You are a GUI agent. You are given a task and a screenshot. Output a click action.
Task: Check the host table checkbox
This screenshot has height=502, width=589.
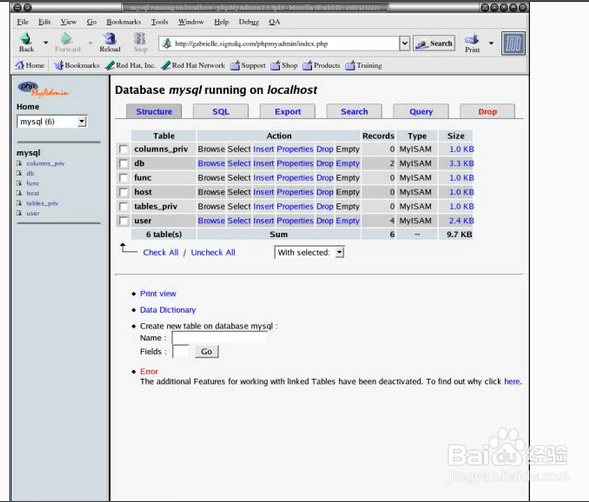(123, 192)
